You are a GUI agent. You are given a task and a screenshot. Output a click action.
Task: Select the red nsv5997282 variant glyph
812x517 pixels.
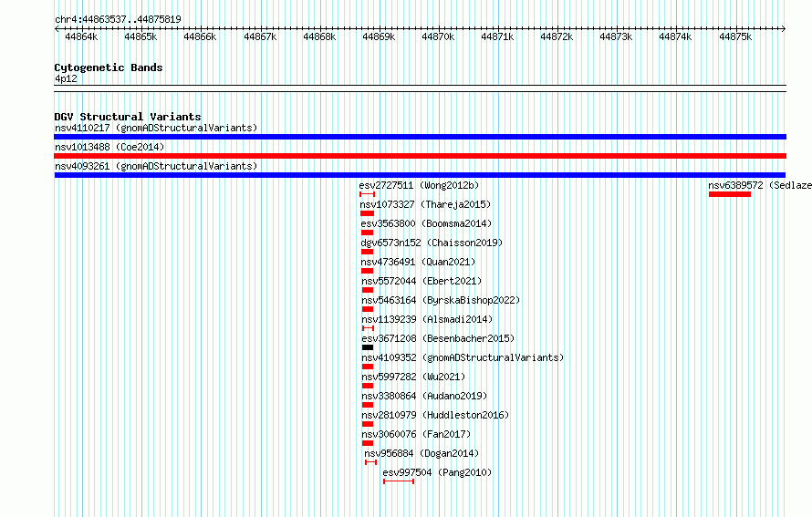(368, 386)
